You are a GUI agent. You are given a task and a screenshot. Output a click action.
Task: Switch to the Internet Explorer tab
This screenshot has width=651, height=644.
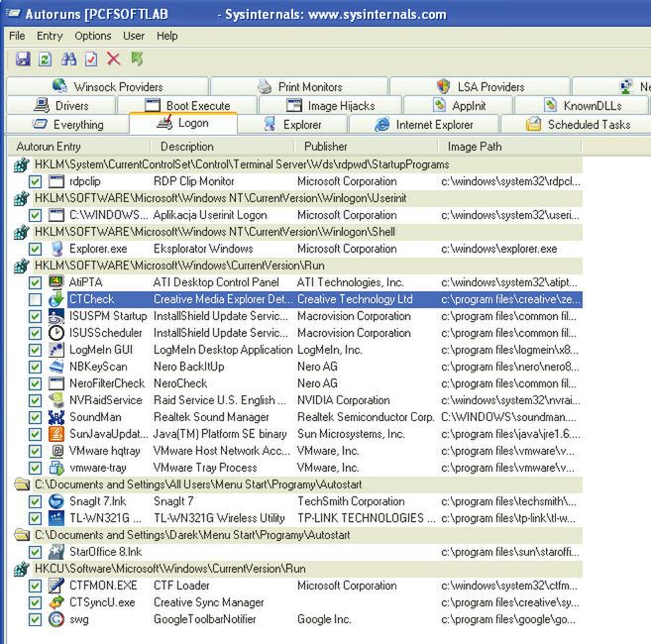point(424,125)
